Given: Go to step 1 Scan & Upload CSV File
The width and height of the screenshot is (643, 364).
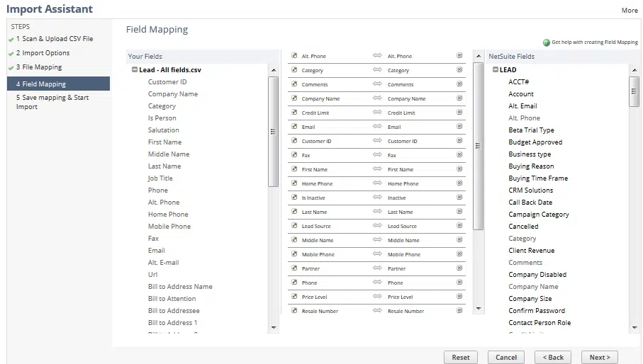Looking at the screenshot, I should (55, 39).
